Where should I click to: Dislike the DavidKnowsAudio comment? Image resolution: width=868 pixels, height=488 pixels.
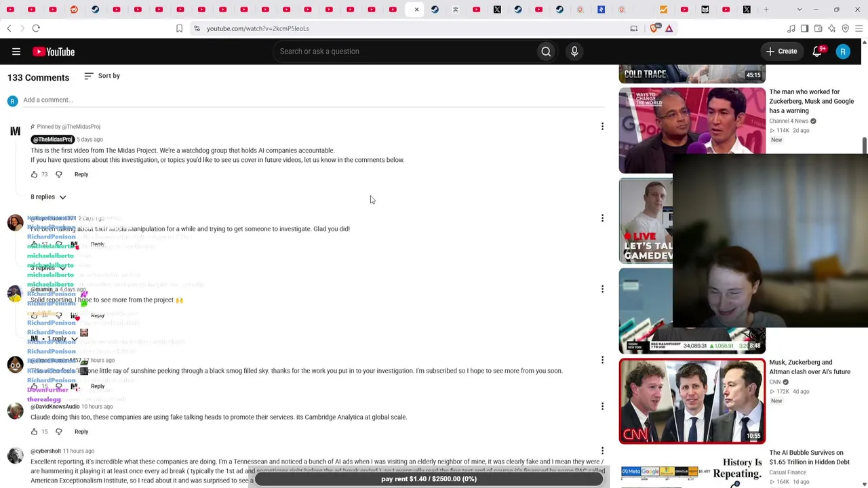pos(58,432)
